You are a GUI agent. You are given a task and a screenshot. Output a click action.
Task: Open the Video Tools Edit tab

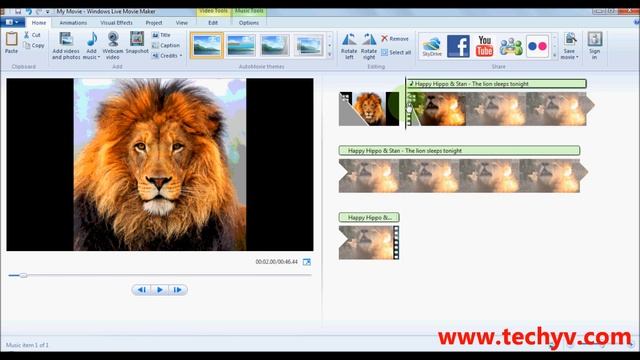coord(213,23)
